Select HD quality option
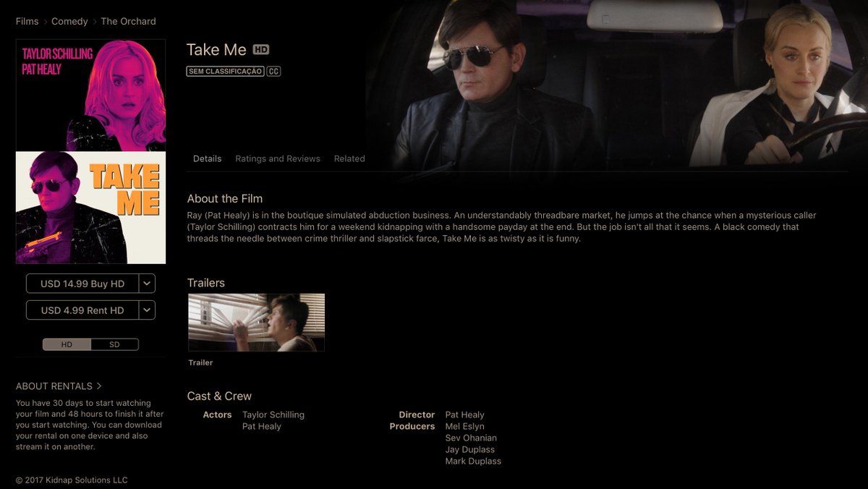Viewport: 868px width, 489px height. click(67, 344)
